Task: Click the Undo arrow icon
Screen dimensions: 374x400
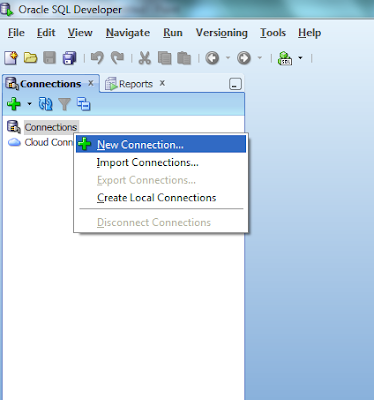Action: 97,58
